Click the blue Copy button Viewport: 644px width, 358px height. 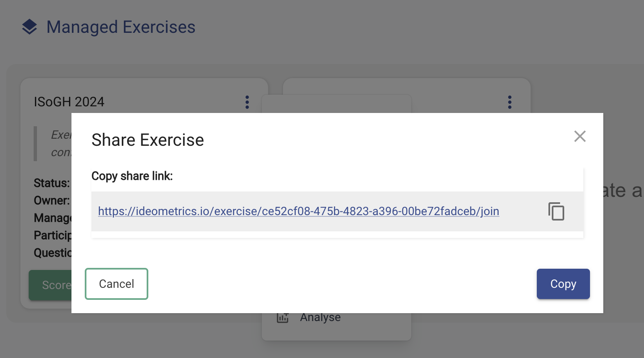(x=563, y=284)
